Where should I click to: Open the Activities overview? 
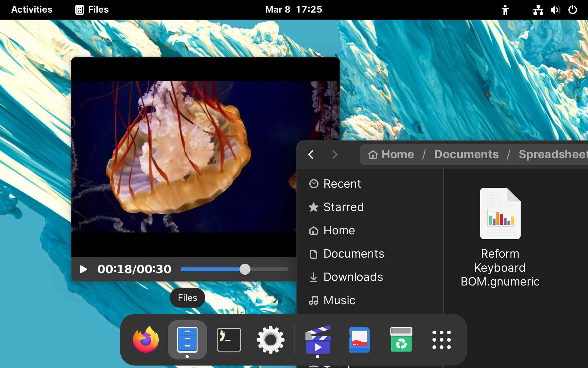click(x=32, y=10)
